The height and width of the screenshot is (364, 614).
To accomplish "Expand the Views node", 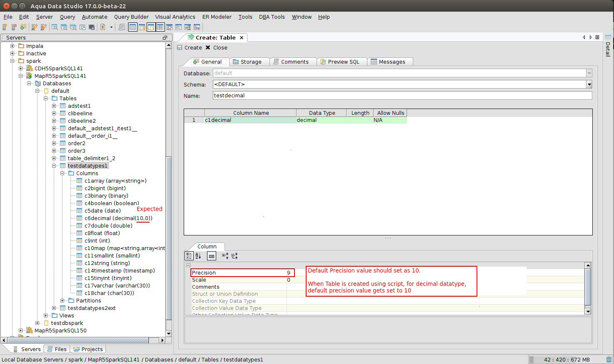I will [46, 315].
